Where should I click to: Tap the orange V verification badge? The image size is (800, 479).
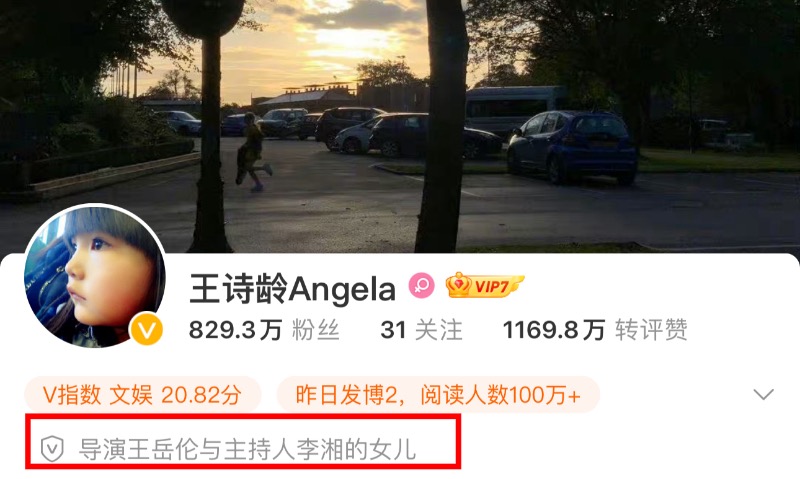click(x=146, y=329)
